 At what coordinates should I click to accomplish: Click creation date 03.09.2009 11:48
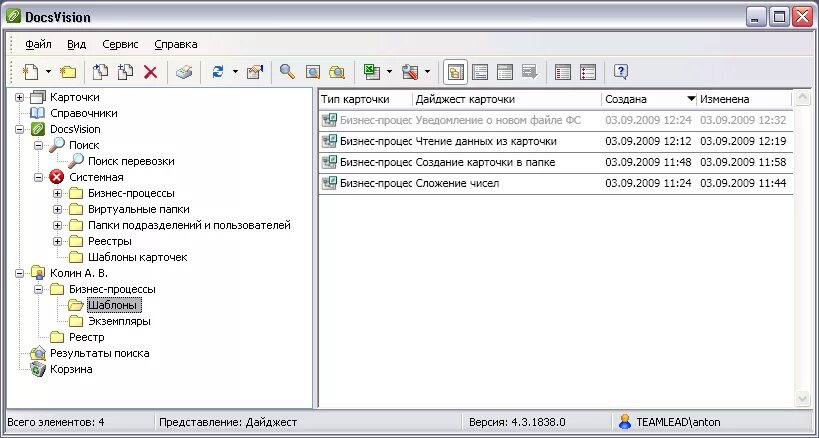click(x=648, y=162)
